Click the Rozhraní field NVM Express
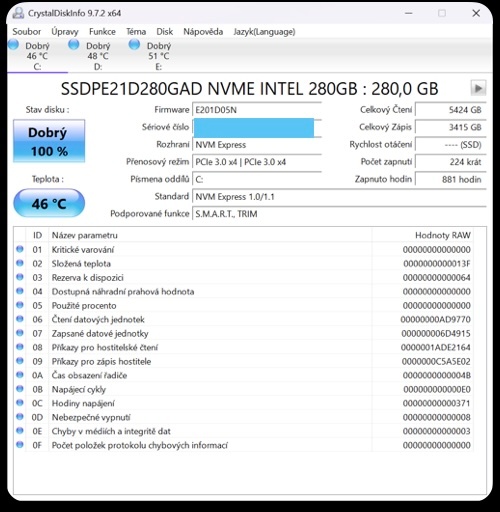Image resolution: width=500 pixels, height=512 pixels. point(257,145)
